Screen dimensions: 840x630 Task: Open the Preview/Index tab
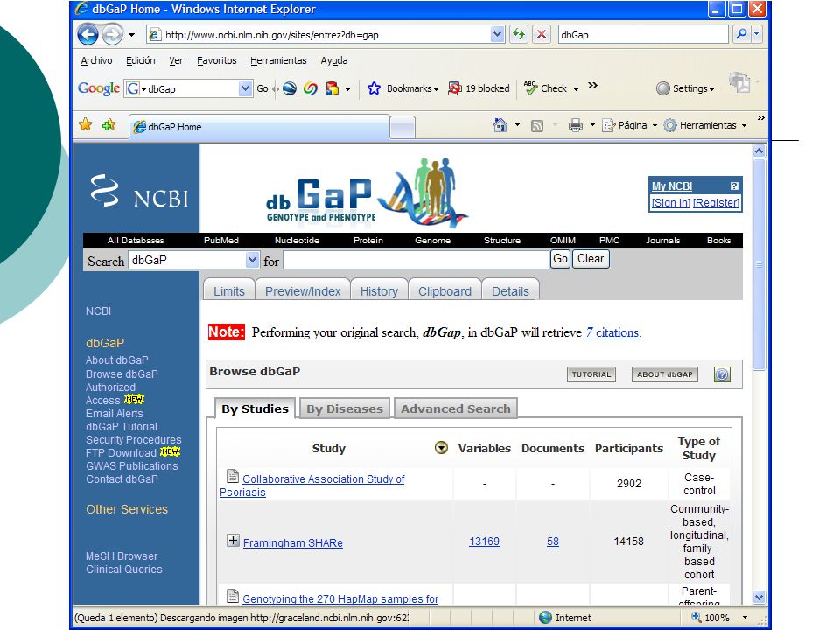(303, 290)
